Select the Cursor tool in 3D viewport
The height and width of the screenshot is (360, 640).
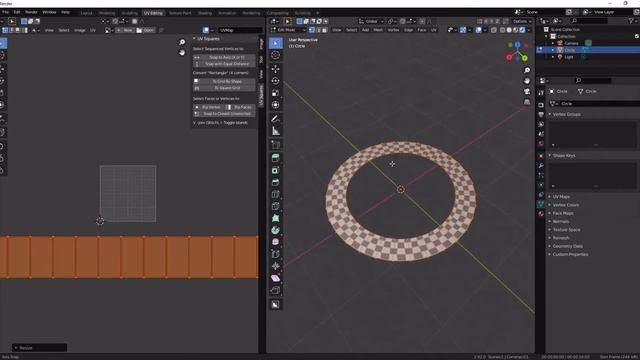(276, 55)
